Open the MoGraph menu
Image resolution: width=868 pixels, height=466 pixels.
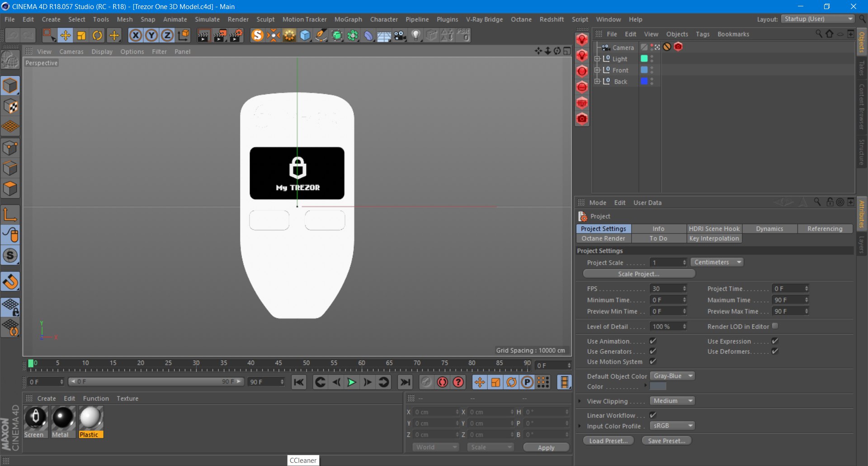pos(348,19)
